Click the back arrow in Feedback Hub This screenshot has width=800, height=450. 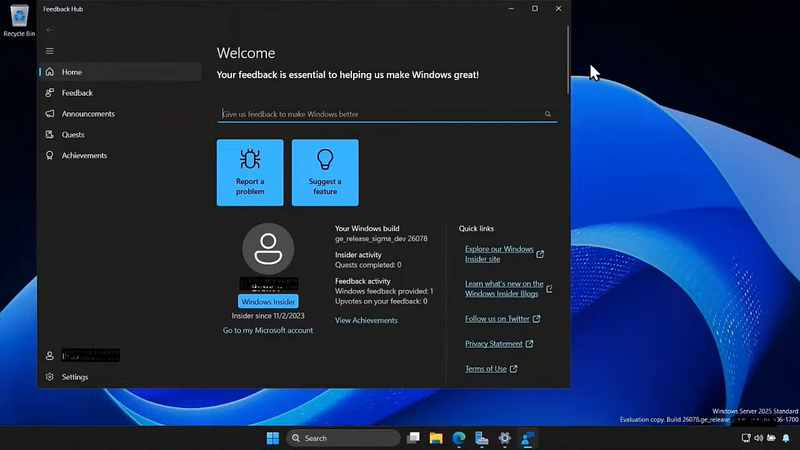[50, 30]
